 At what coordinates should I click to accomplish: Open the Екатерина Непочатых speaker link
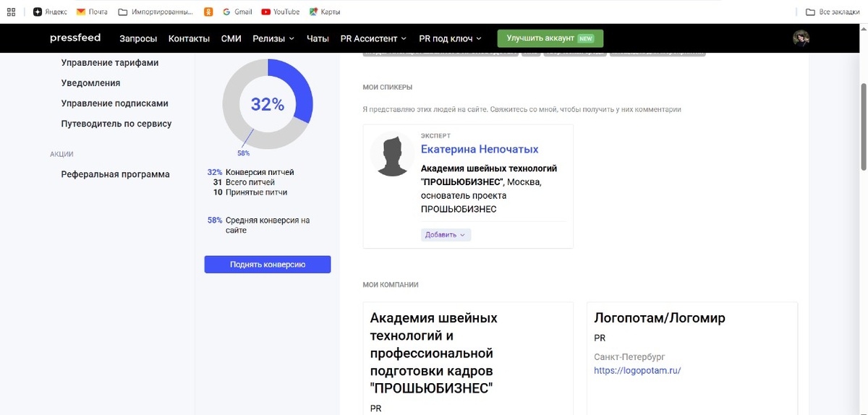pyautogui.click(x=480, y=149)
